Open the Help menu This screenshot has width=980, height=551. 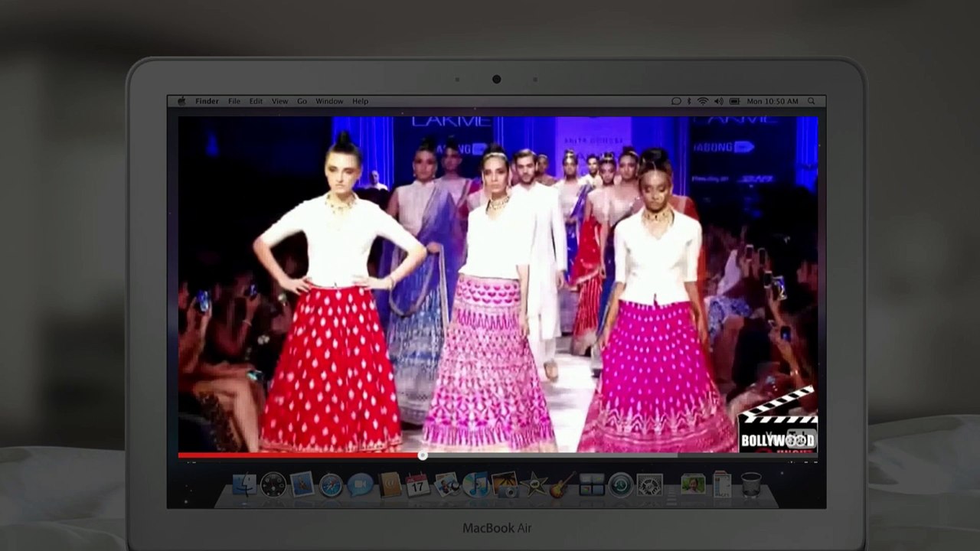point(360,101)
